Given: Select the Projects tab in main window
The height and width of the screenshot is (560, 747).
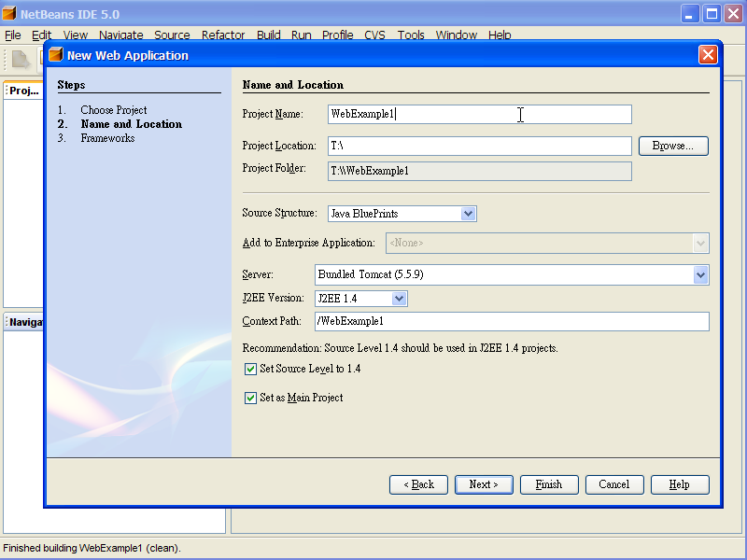Looking at the screenshot, I should click(24, 91).
